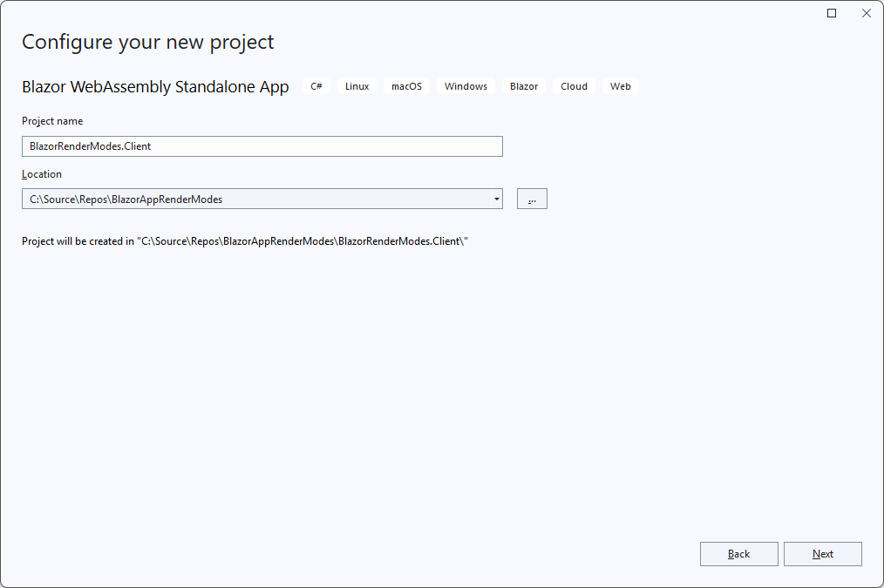884x588 pixels.
Task: Select the Blazor project tag
Action: (523, 85)
